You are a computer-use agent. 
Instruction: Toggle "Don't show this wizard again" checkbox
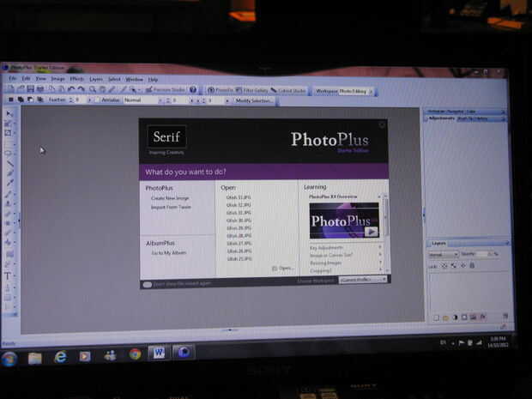click(x=148, y=285)
